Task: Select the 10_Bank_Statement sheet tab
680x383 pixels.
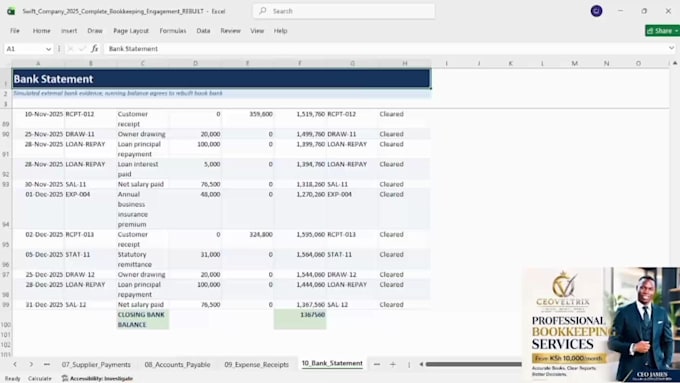Action: coord(332,363)
